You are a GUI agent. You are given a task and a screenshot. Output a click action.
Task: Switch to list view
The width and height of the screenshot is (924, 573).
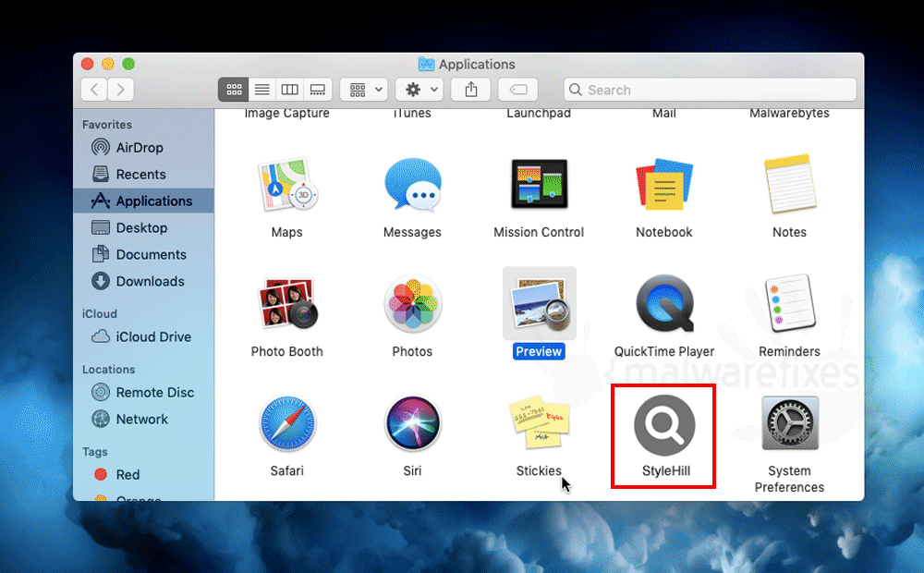[x=261, y=90]
